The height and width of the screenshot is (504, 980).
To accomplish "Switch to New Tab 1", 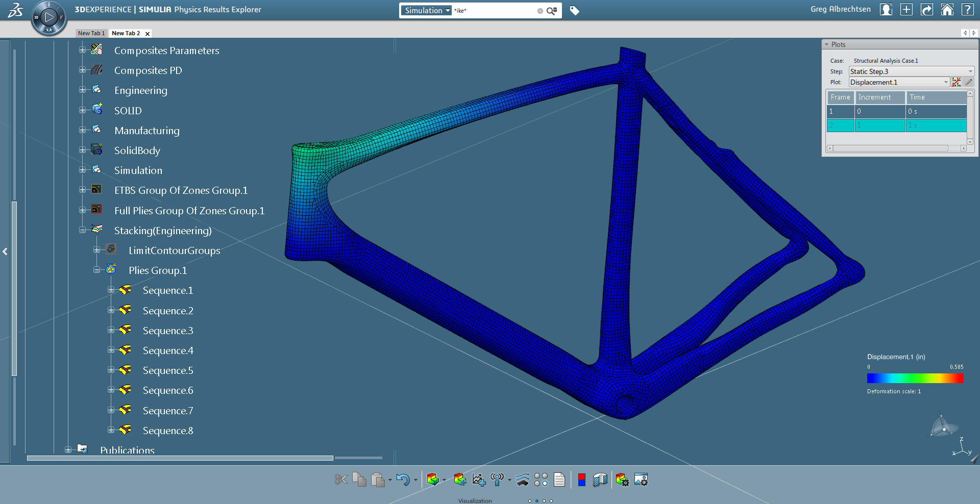I will pos(91,33).
